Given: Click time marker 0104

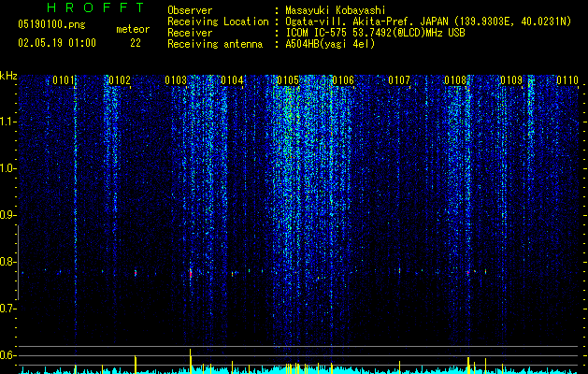Looking at the screenshot, I should tap(232, 80).
